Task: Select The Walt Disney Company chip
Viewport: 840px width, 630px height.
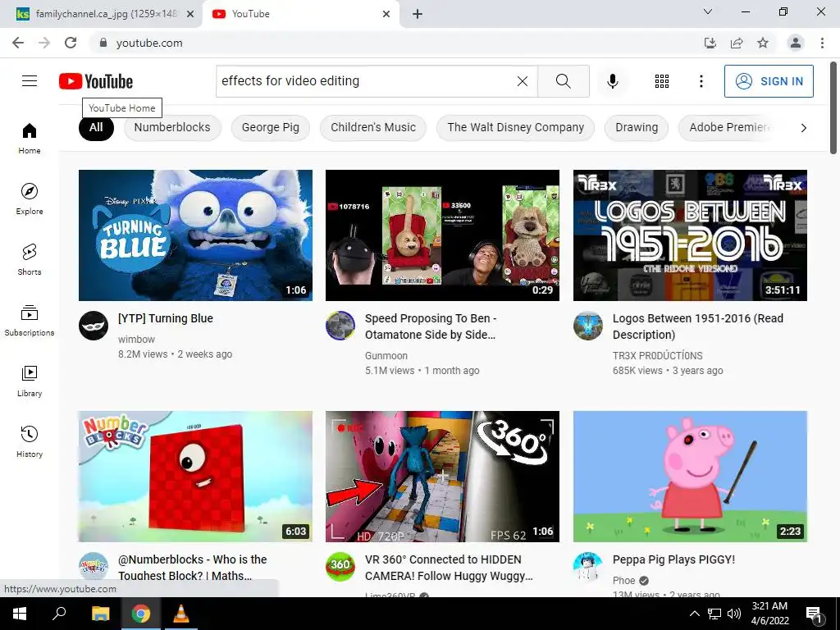Action: click(515, 127)
